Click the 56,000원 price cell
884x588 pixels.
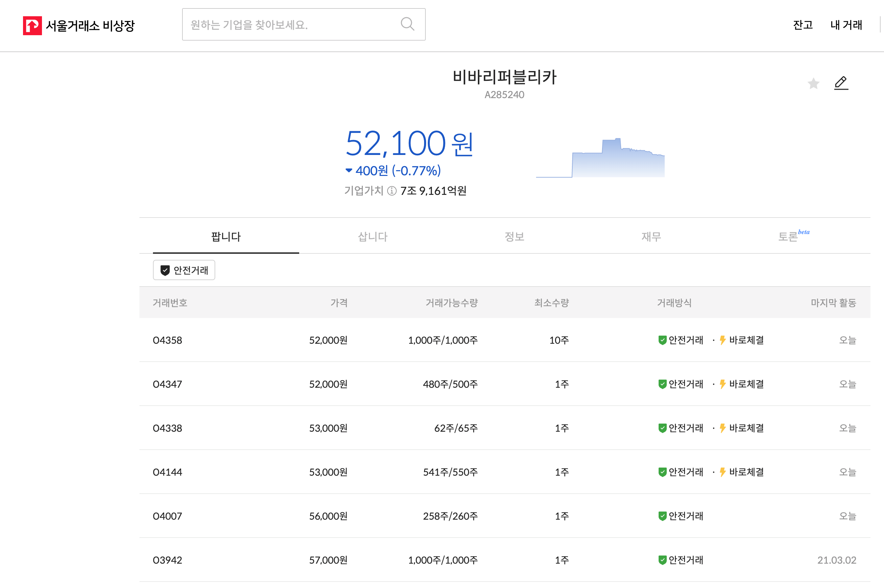(x=328, y=516)
